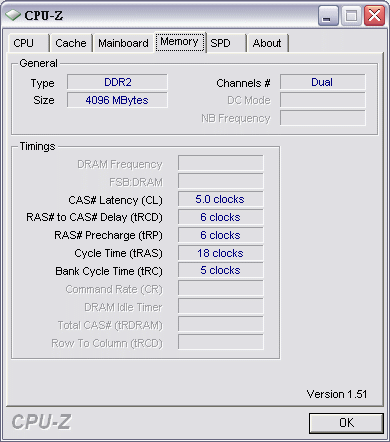Click the disabled maximize button
Viewport: 390px width, 442px height.
pyautogui.click(x=351, y=16)
